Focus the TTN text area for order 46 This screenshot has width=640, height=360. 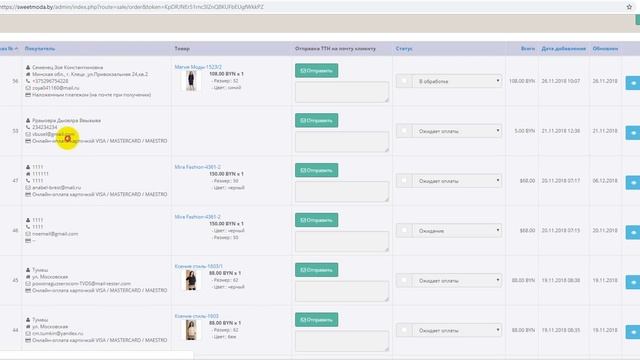point(342,241)
